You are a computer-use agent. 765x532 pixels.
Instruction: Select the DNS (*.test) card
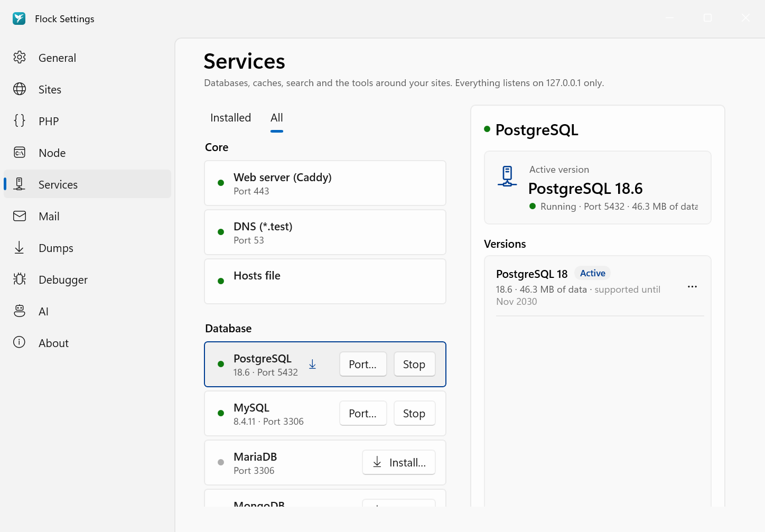(x=325, y=232)
